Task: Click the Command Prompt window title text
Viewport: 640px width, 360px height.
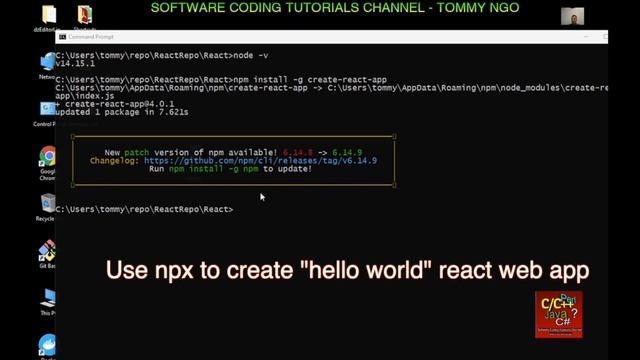Action: (x=91, y=37)
